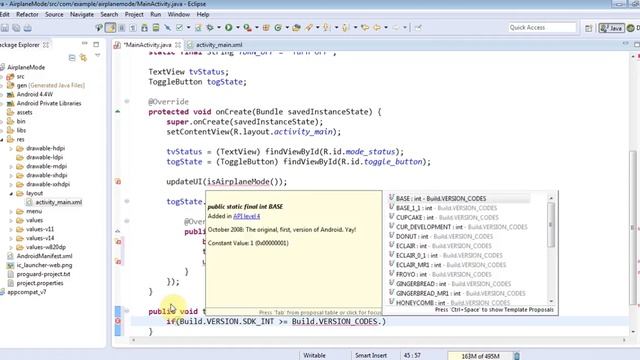
Task: Click the New Java Package icon
Action: (x=266, y=28)
